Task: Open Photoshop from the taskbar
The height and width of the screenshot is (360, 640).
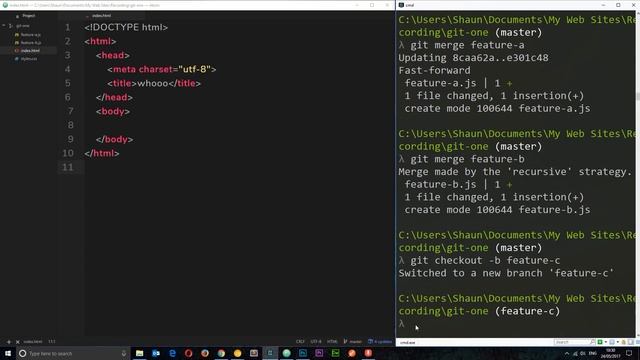Action: (303, 353)
